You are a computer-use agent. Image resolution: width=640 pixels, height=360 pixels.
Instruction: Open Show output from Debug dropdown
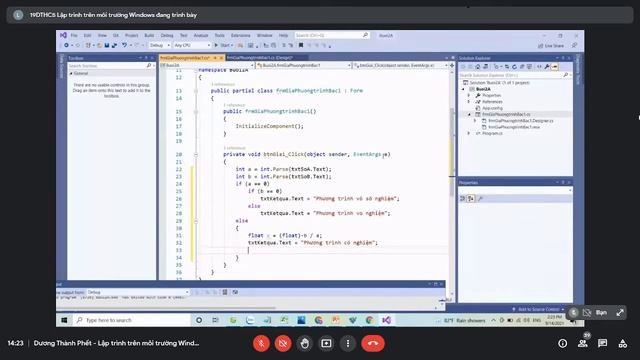(138, 292)
